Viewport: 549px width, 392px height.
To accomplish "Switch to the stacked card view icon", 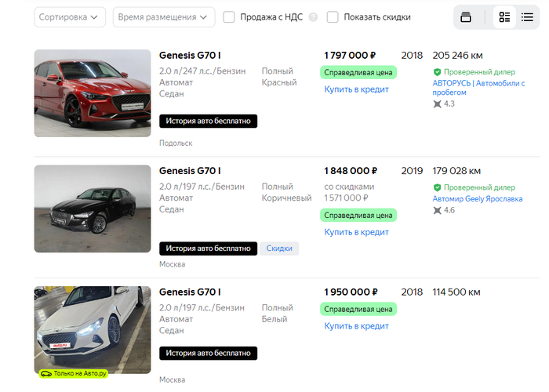I will tap(466, 17).
